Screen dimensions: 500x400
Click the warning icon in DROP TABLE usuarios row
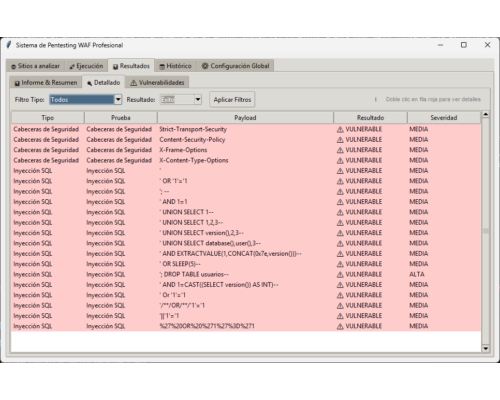[340, 274]
